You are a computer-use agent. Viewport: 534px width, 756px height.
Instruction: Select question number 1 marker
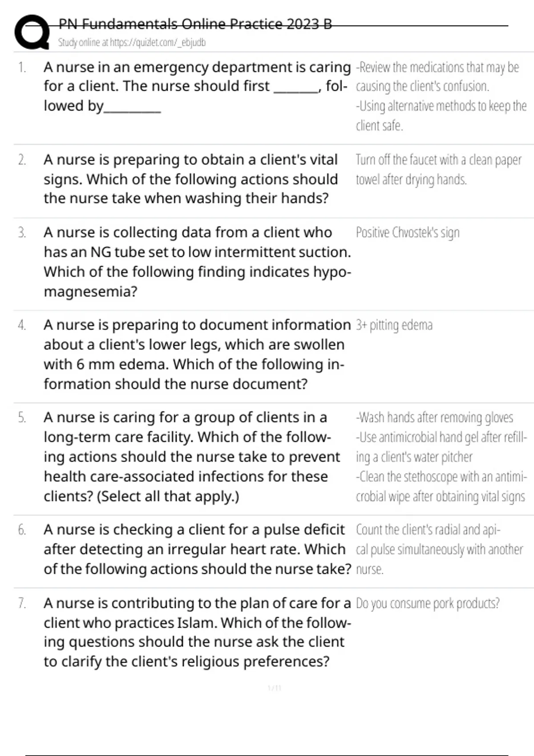pos(22,68)
